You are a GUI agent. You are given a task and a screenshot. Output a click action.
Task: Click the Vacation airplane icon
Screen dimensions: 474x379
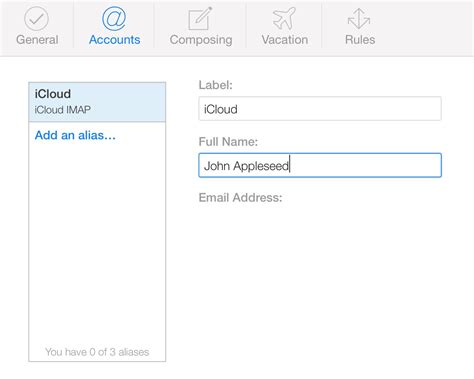pos(284,19)
